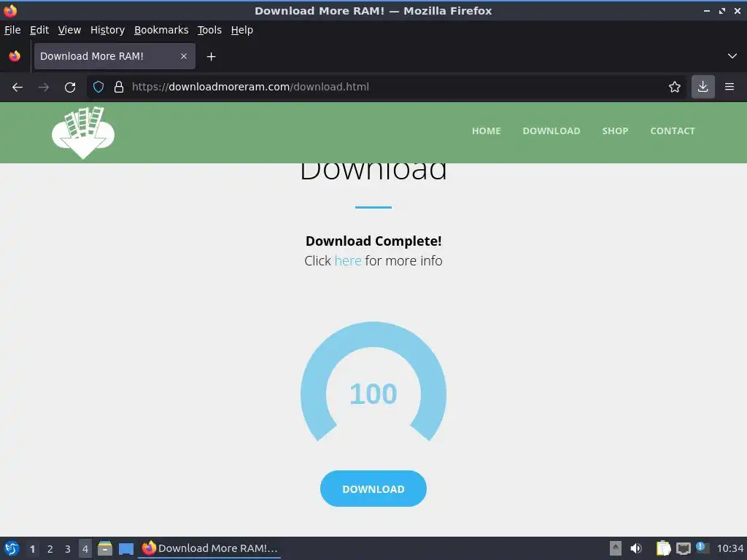Screen dimensions: 747x560
Task: Open the file manager from taskbar
Action: coord(105,548)
